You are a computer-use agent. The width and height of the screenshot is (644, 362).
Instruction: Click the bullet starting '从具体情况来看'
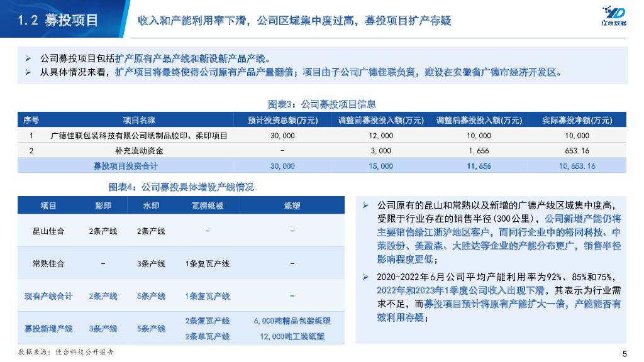pos(301,72)
